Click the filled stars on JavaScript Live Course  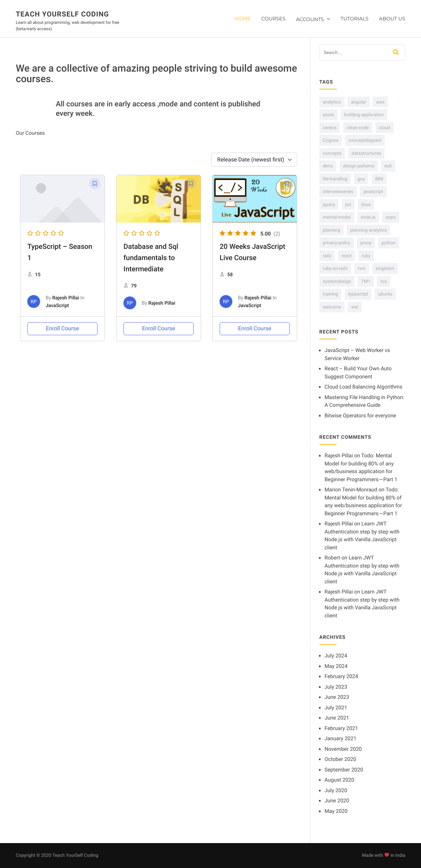click(238, 233)
